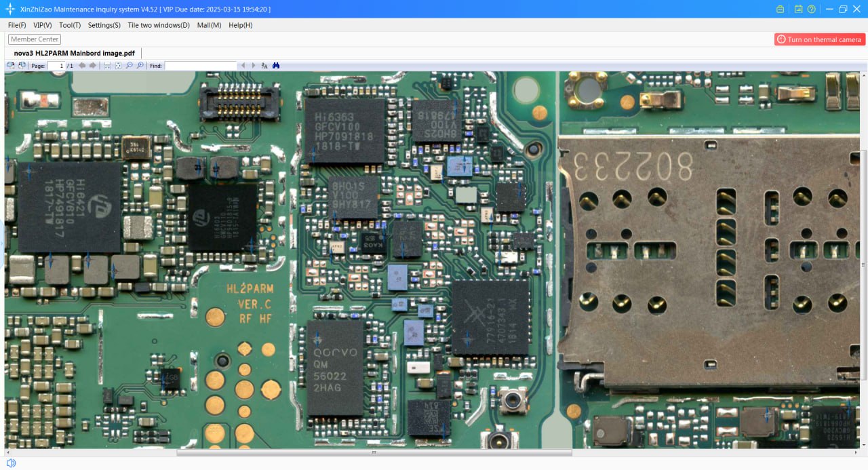Click the speaker icon in status bar
Viewport: 868px width, 470px height.
pos(11,463)
